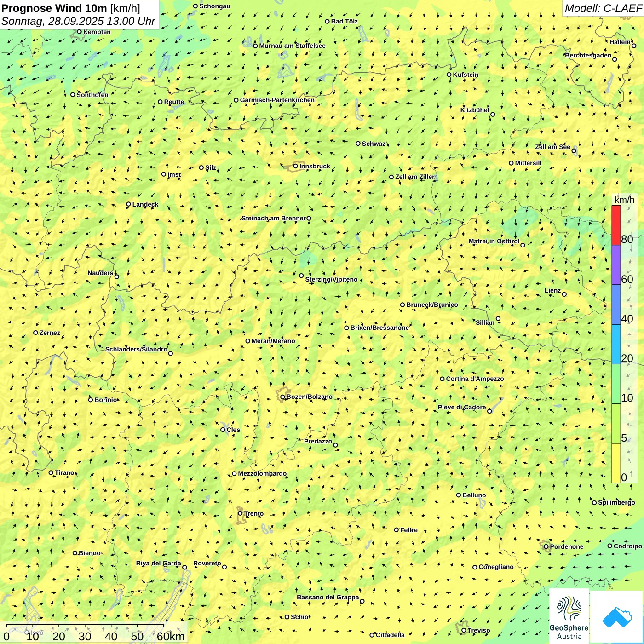Viewport: 644px width, 644px height.
Task: Click the Zell am Ziller label
Action: click(414, 177)
